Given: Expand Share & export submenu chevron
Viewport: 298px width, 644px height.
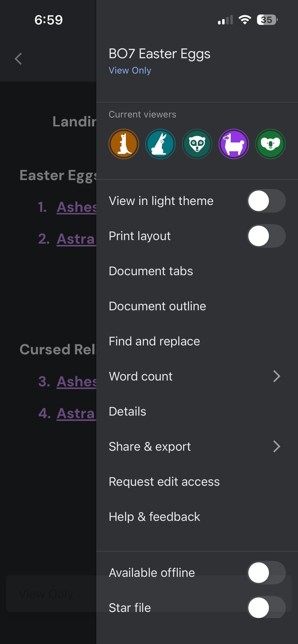Looking at the screenshot, I should coord(276,446).
